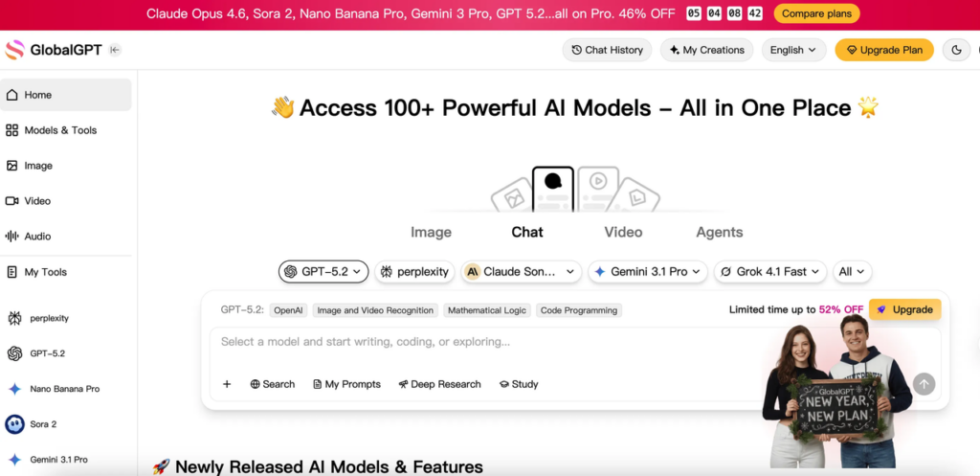Expand the GPT-5.2 model dropdown

tap(323, 272)
